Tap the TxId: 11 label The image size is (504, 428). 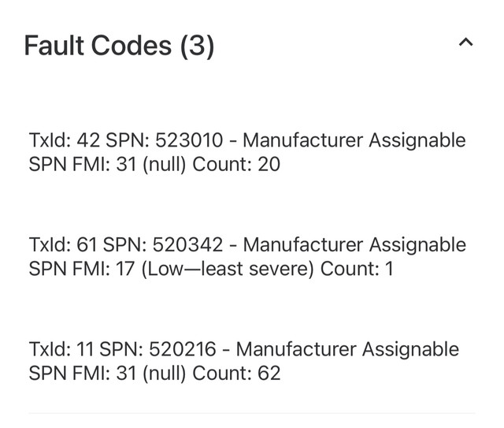60,349
